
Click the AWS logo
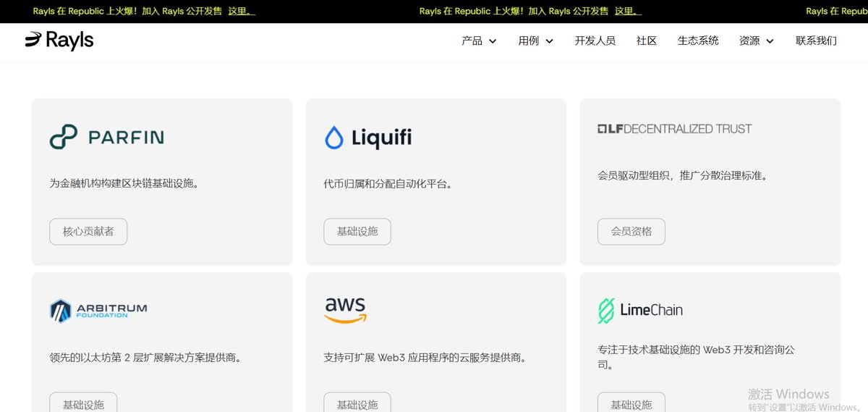point(345,310)
